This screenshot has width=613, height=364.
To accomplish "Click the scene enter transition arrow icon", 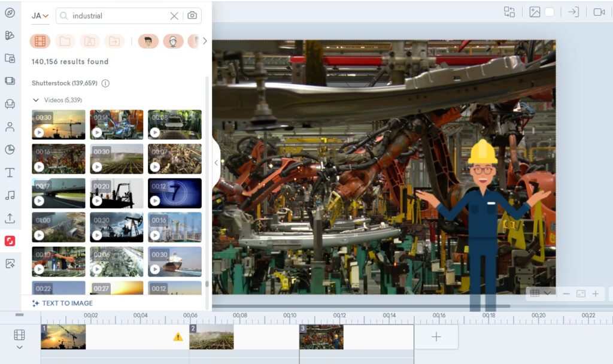I will point(573,12).
